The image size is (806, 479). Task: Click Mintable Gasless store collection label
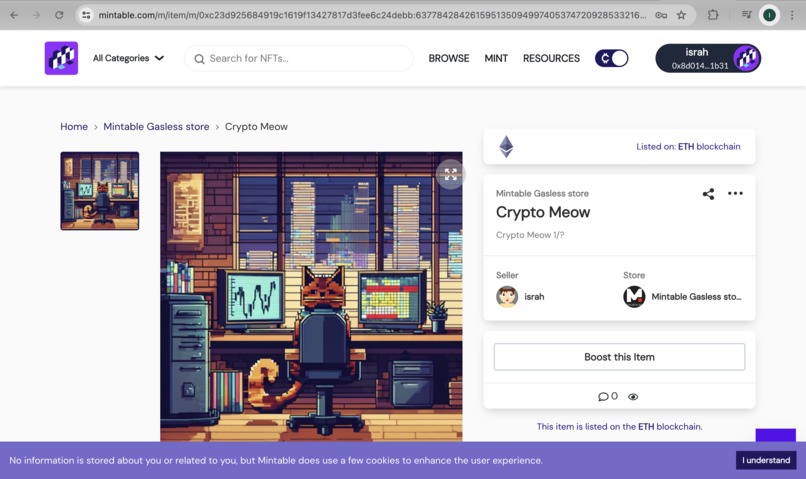pyautogui.click(x=542, y=193)
